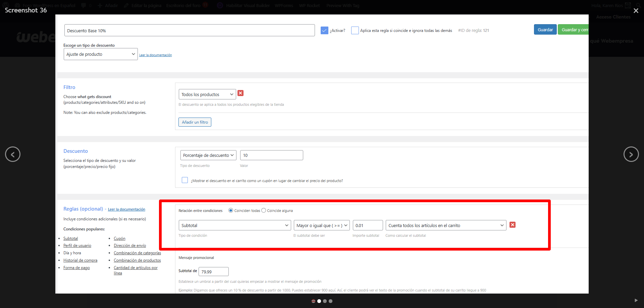Viewport: 644px width, 308px height.
Task: Select the Coincide alguna radio option
Action: (x=264, y=211)
